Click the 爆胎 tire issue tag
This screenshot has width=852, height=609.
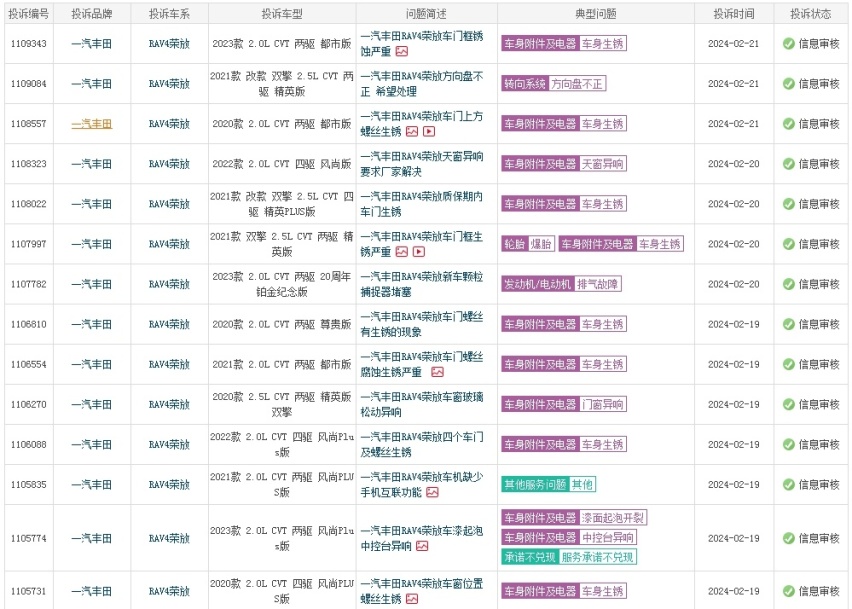tap(541, 244)
